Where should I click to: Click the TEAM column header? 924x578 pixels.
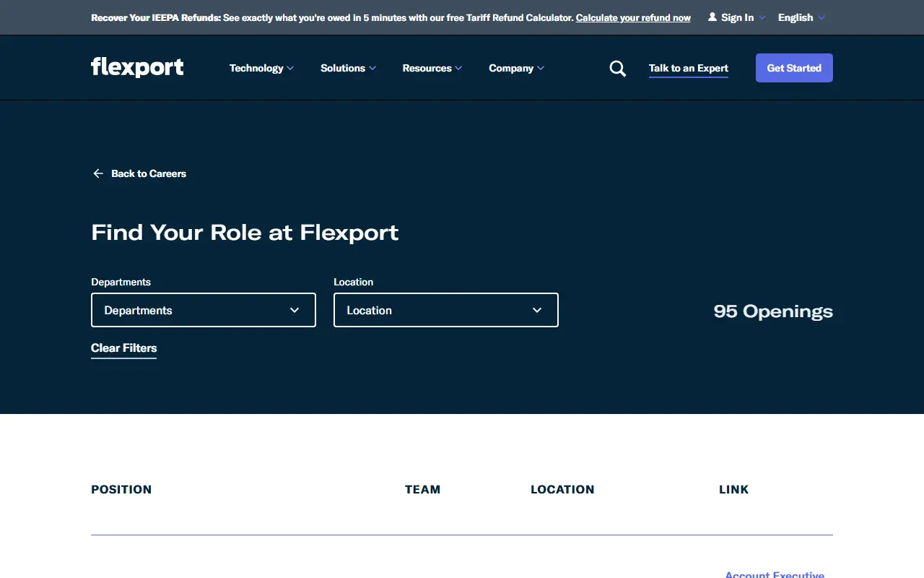[x=422, y=489]
